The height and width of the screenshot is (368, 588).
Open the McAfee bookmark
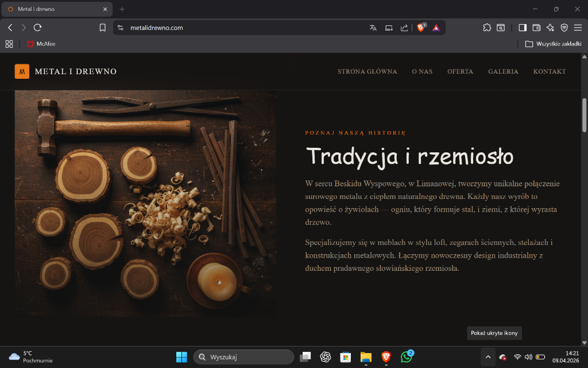(x=41, y=44)
